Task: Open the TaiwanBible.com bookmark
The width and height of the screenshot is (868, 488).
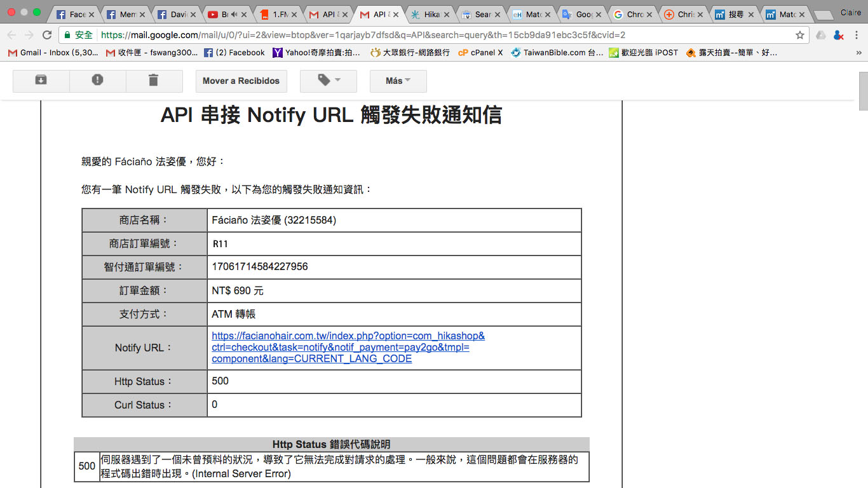Action: [x=557, y=53]
